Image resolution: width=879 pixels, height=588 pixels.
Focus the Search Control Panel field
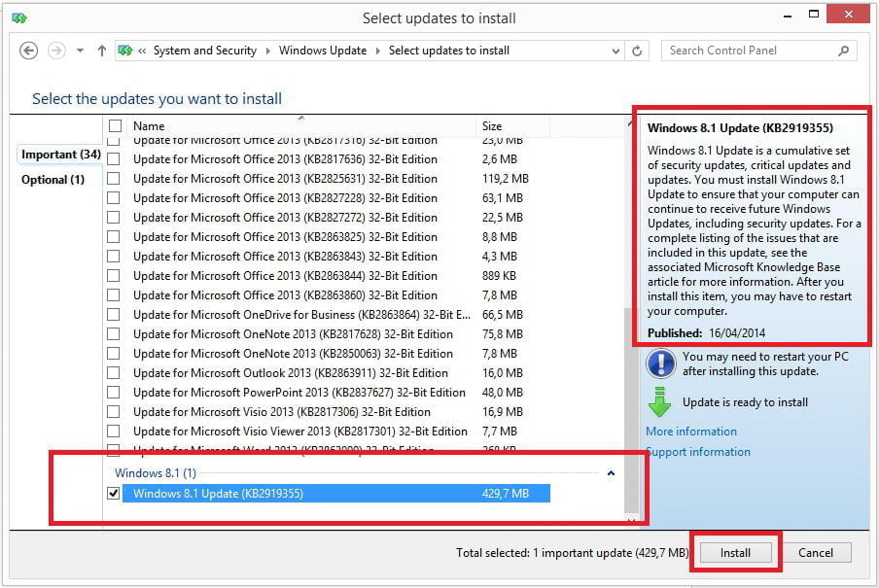pos(759,51)
